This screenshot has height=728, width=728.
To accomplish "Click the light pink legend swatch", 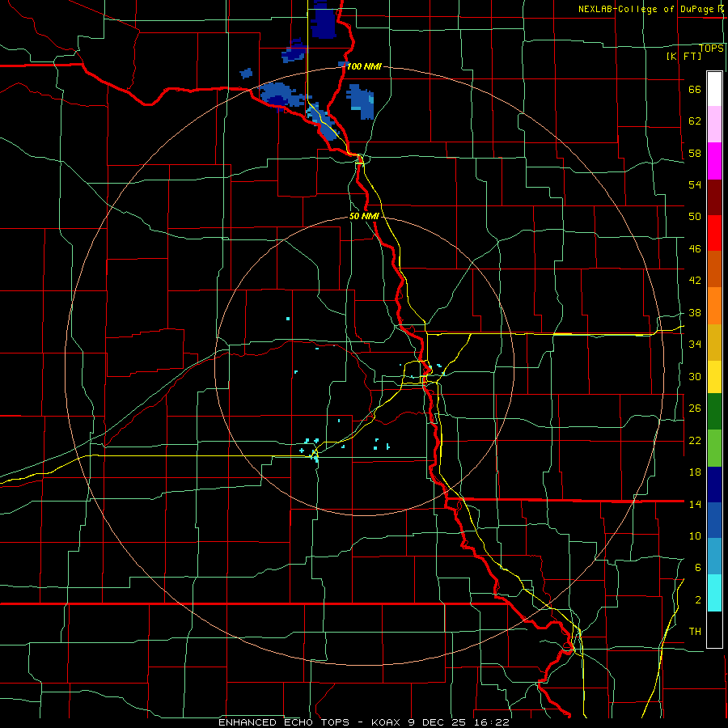I will click(x=714, y=124).
